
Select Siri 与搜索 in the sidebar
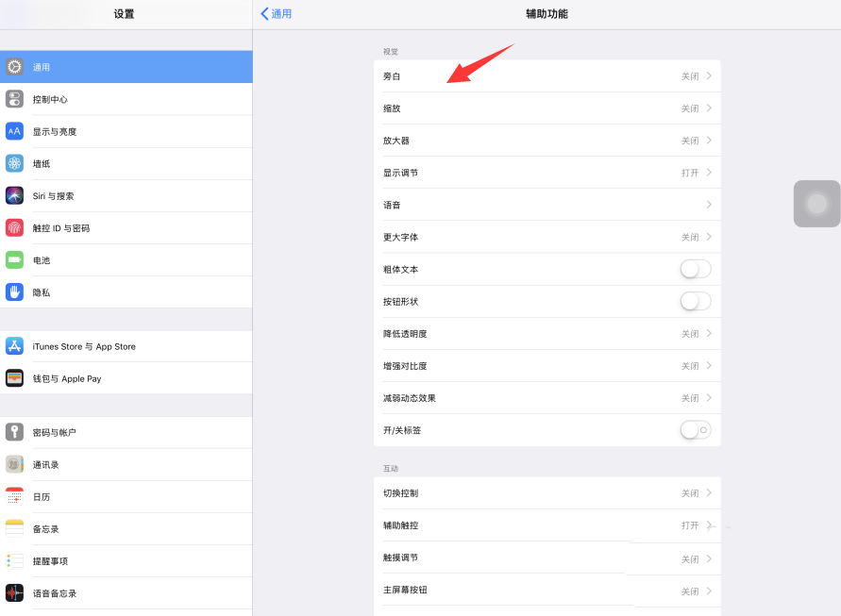pos(126,195)
